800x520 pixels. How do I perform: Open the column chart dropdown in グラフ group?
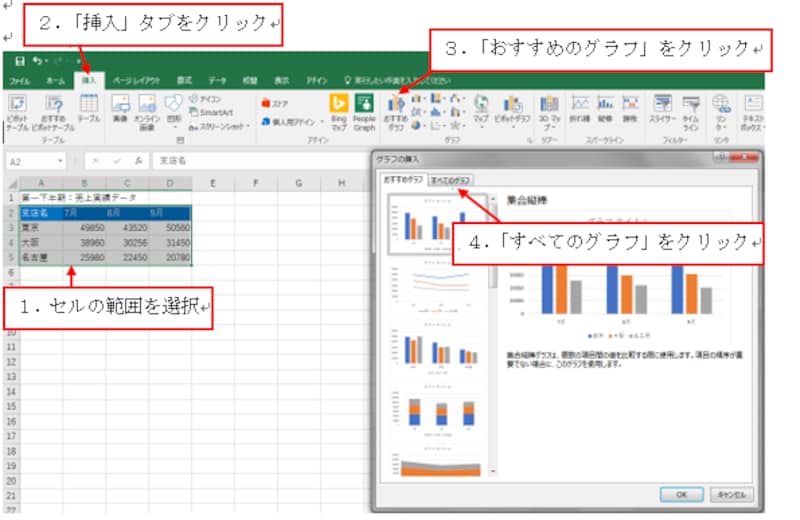pyautogui.click(x=419, y=98)
